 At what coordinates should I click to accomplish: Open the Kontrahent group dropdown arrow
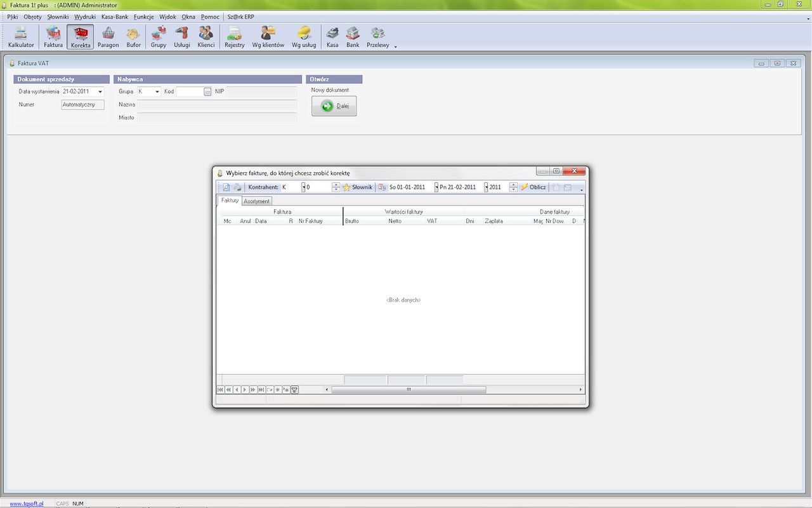click(303, 187)
